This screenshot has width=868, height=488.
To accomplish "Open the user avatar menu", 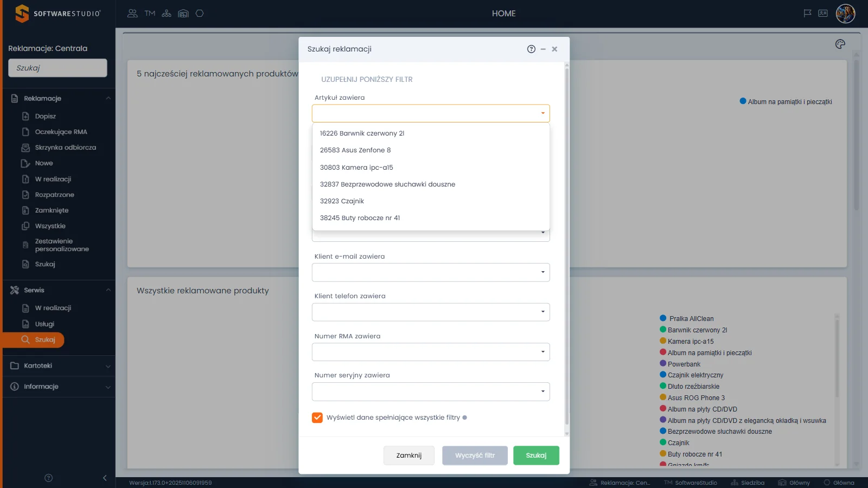I will [845, 14].
